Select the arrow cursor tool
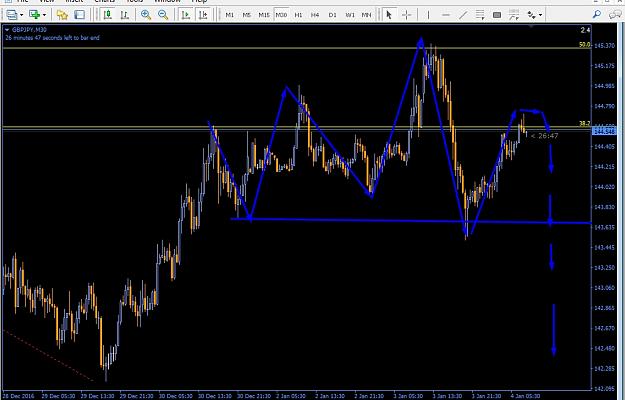Screen dimensions: 625x400 389,15
